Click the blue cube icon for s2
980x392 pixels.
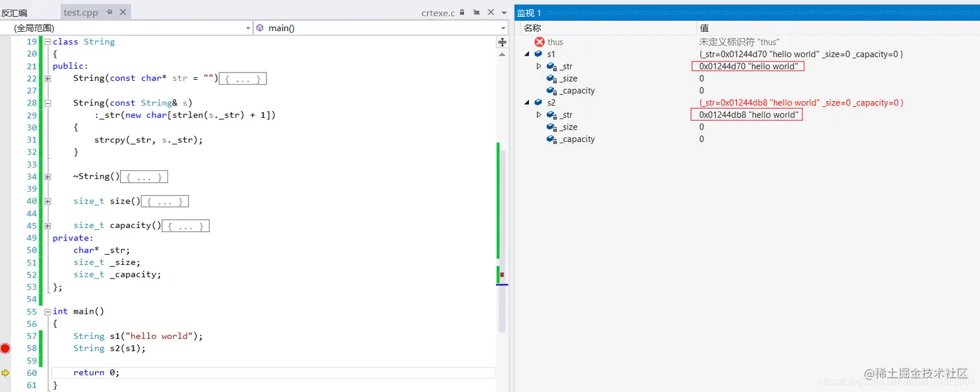coord(539,102)
